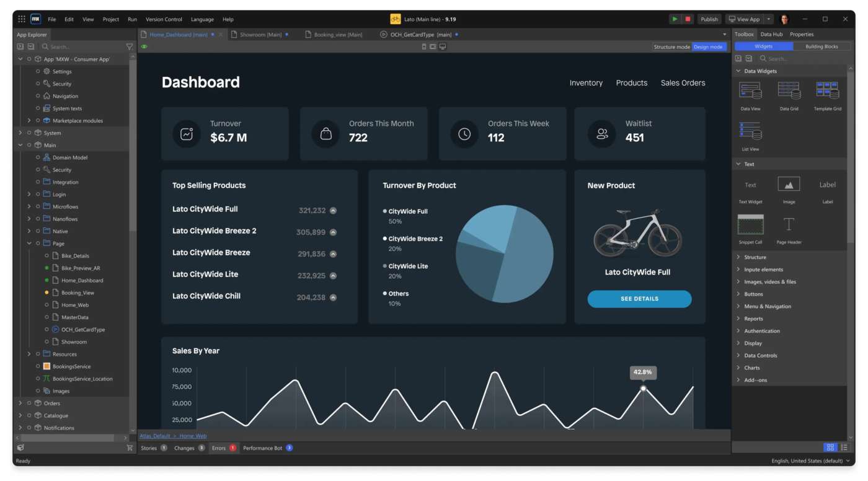The image size is (868, 481).
Task: Toggle the green eye visibility icon in editor
Action: click(144, 46)
